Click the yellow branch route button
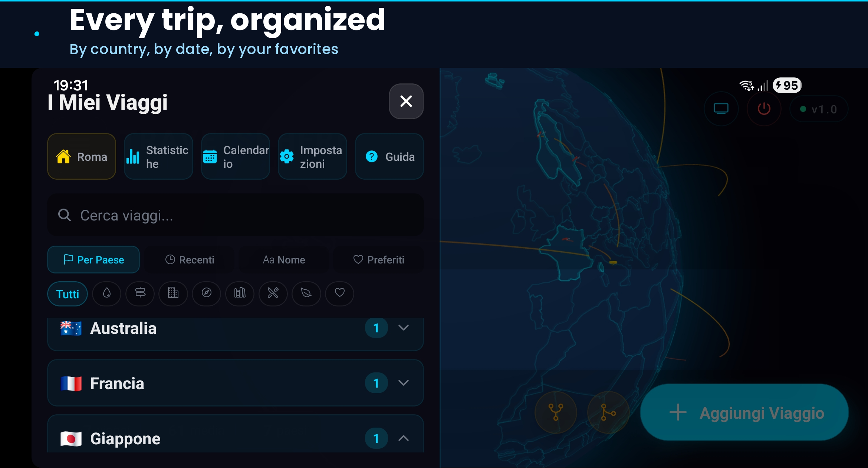 pos(608,412)
